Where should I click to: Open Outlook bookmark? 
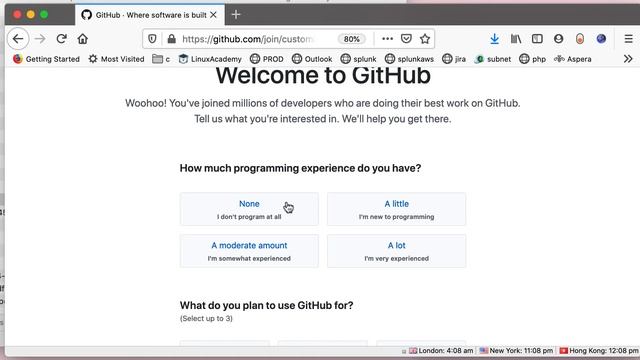click(x=312, y=59)
